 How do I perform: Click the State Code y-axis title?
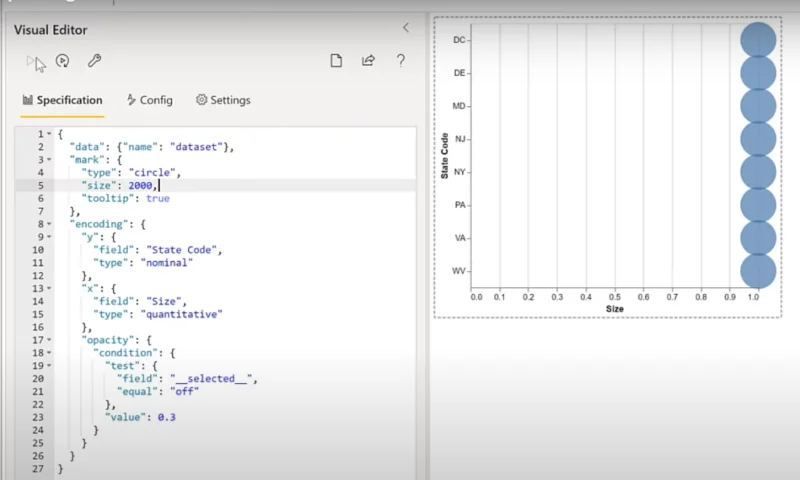coord(444,156)
